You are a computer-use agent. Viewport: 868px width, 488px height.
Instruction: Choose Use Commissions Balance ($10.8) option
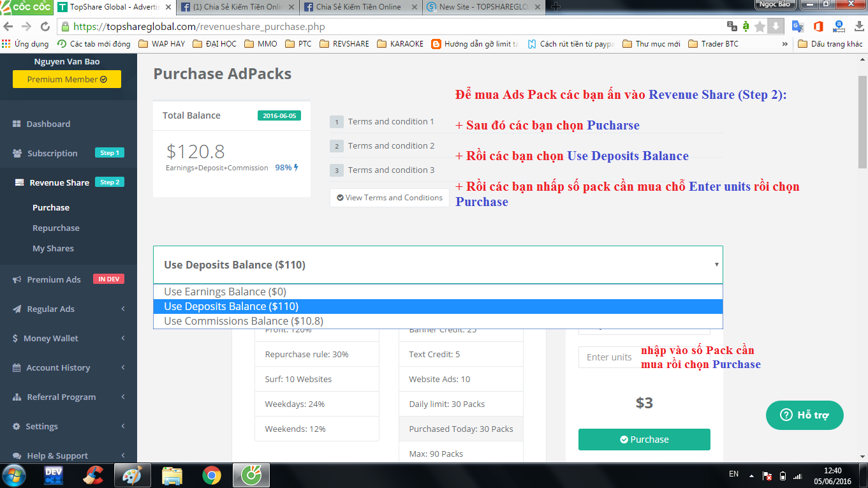pyautogui.click(x=438, y=321)
